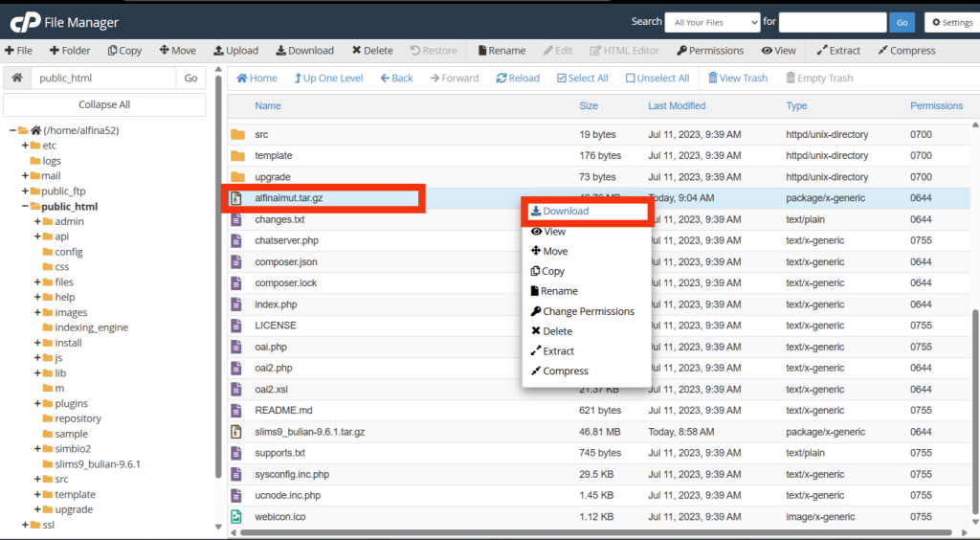Click the search text input field
This screenshot has height=540, width=980.
tap(832, 22)
